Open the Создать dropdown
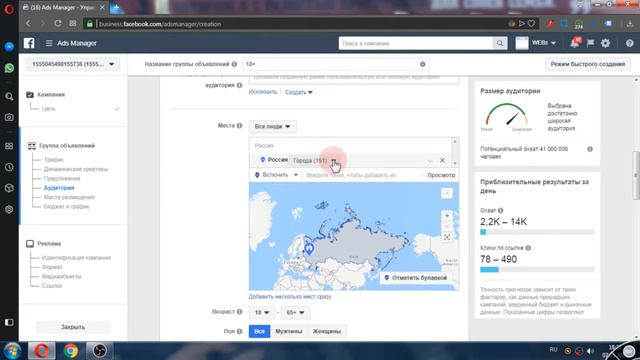640x360 pixels. click(x=298, y=92)
